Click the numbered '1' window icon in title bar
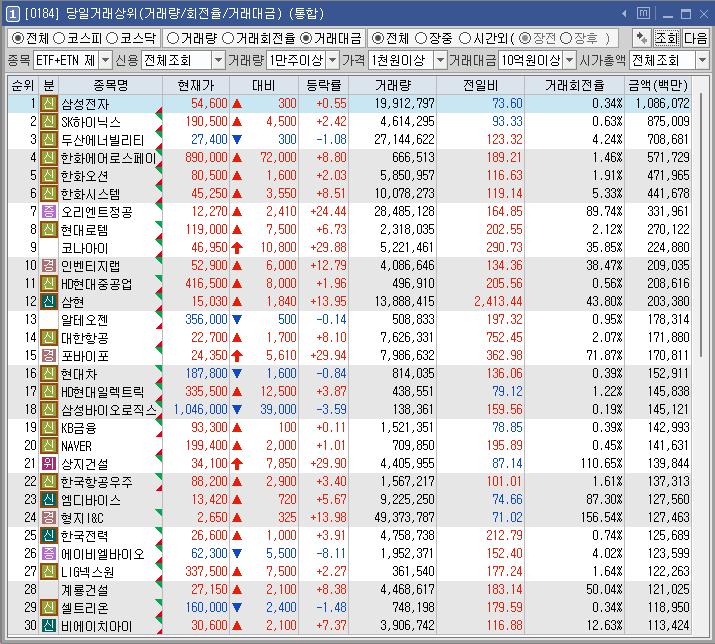The width and height of the screenshot is (715, 644). coord(12,14)
